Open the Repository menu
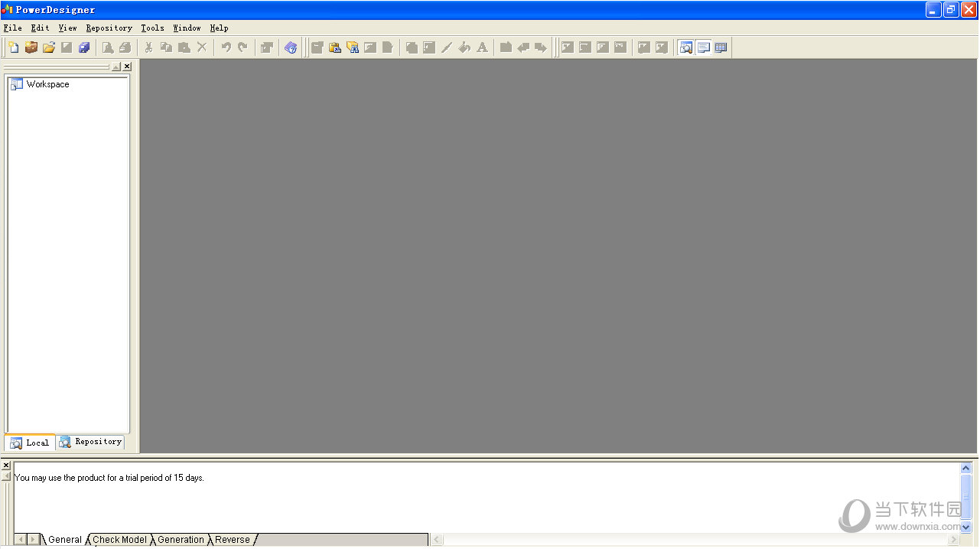The width and height of the screenshot is (980, 549). tap(109, 28)
